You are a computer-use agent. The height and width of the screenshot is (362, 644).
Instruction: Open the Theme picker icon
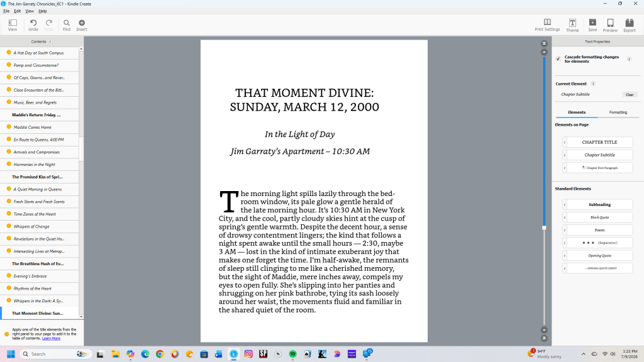[x=572, y=23]
